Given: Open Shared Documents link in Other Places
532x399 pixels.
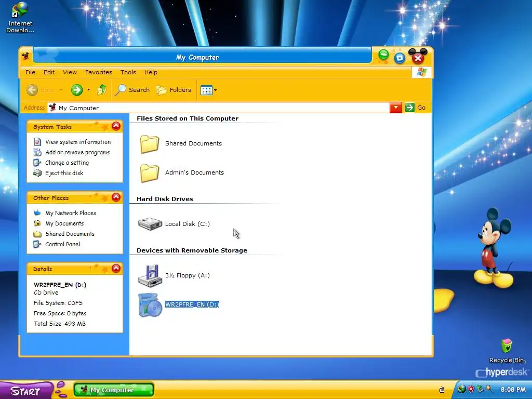Looking at the screenshot, I should point(70,234).
